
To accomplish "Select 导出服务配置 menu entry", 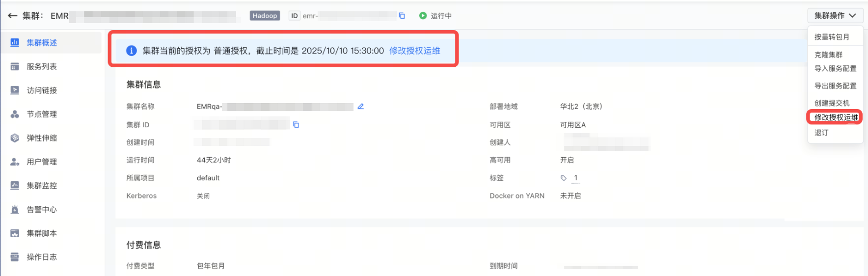I will click(835, 85).
